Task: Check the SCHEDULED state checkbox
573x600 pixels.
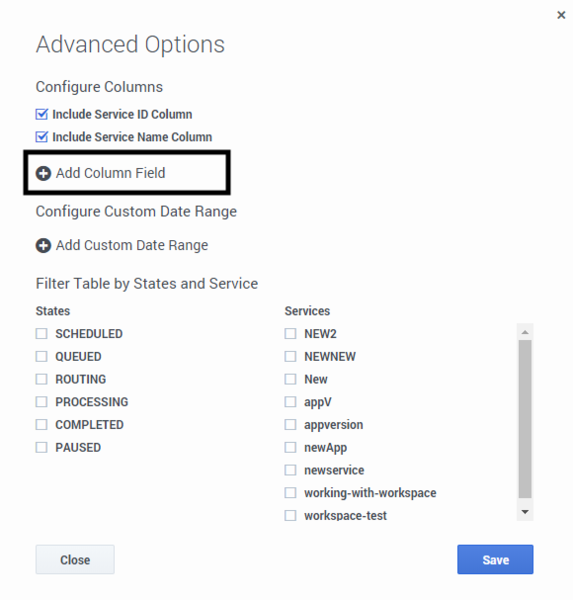Action: pyautogui.click(x=41, y=334)
